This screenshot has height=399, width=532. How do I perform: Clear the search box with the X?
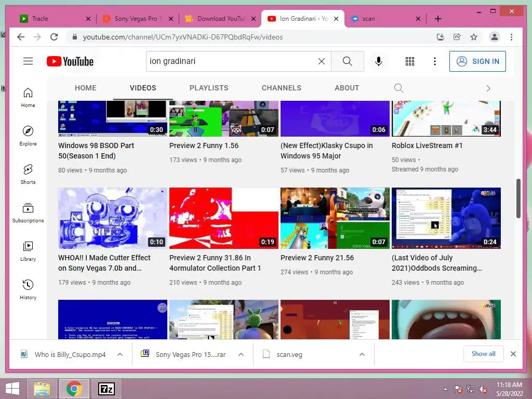click(321, 61)
